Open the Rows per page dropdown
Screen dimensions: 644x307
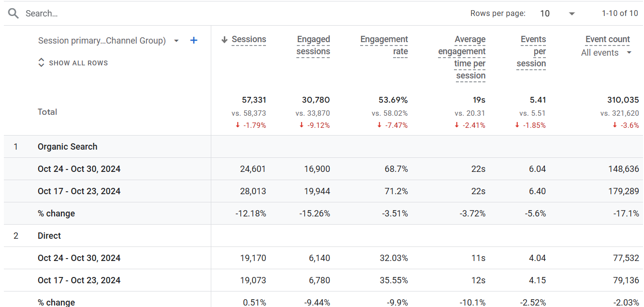click(x=557, y=14)
